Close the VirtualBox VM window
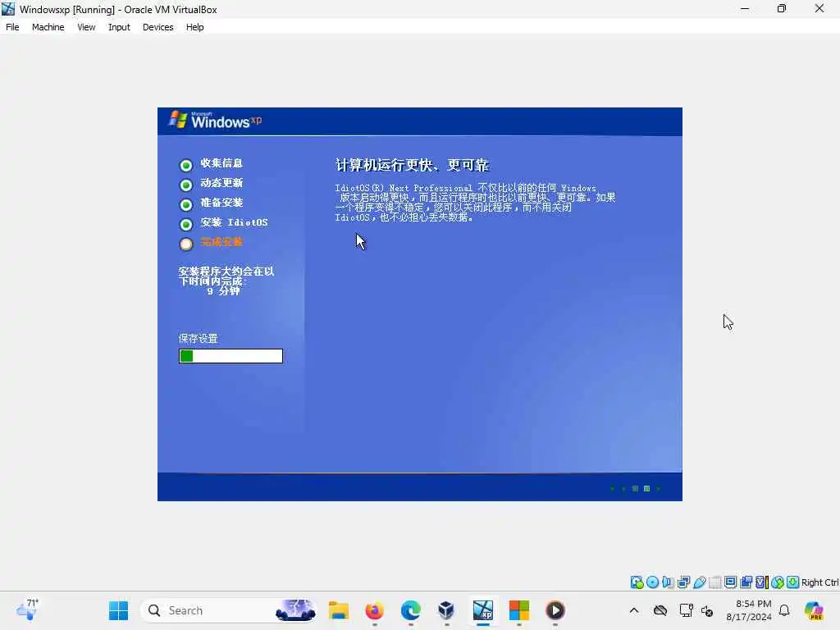The image size is (840, 630). [x=819, y=8]
